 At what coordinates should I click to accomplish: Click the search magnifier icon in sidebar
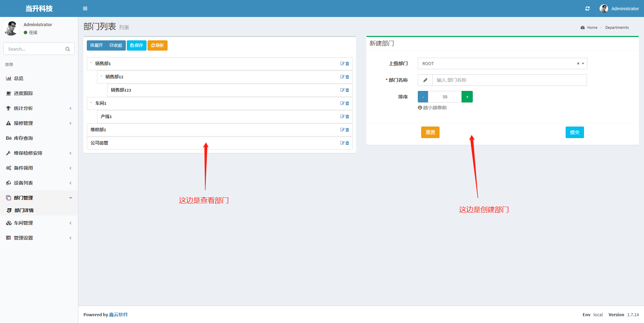67,49
